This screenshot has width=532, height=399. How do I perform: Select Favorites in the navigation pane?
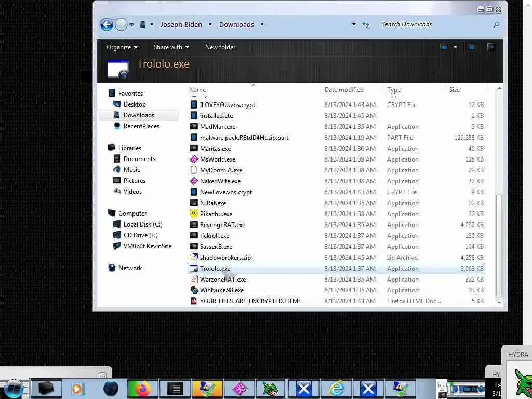[x=130, y=94]
